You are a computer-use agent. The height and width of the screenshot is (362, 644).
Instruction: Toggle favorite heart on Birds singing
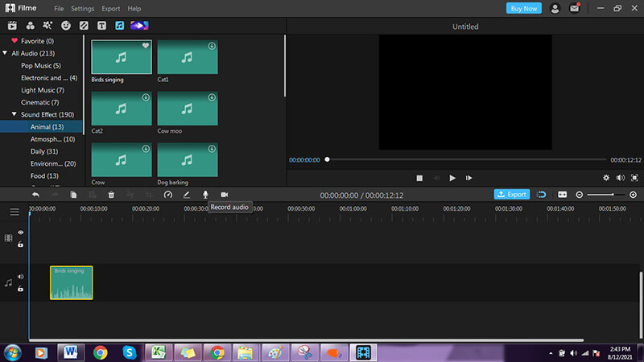click(x=146, y=46)
